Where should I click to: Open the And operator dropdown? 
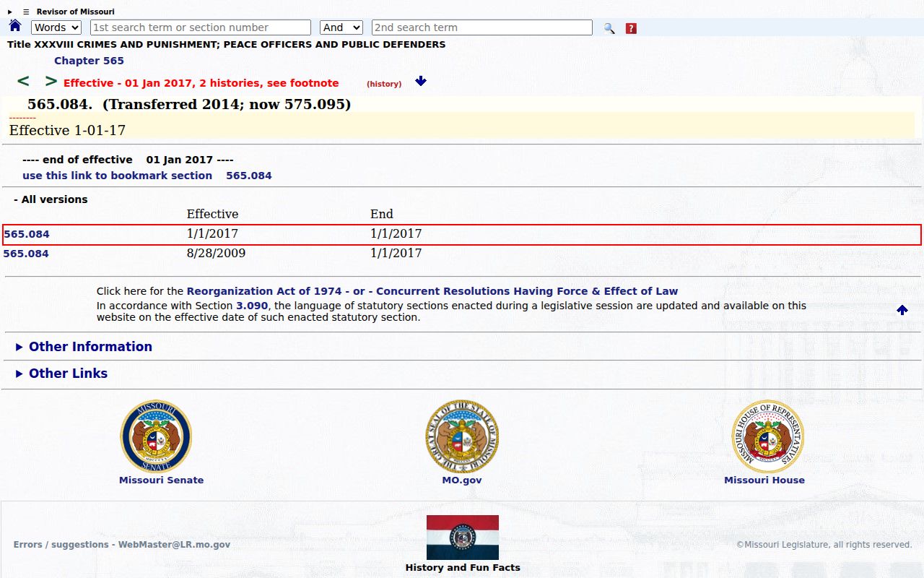click(341, 27)
